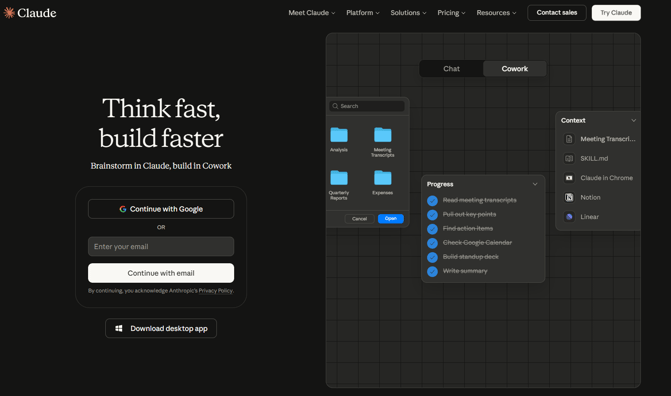Click Continue with email
Viewport: 671px width, 396px height.
click(161, 273)
